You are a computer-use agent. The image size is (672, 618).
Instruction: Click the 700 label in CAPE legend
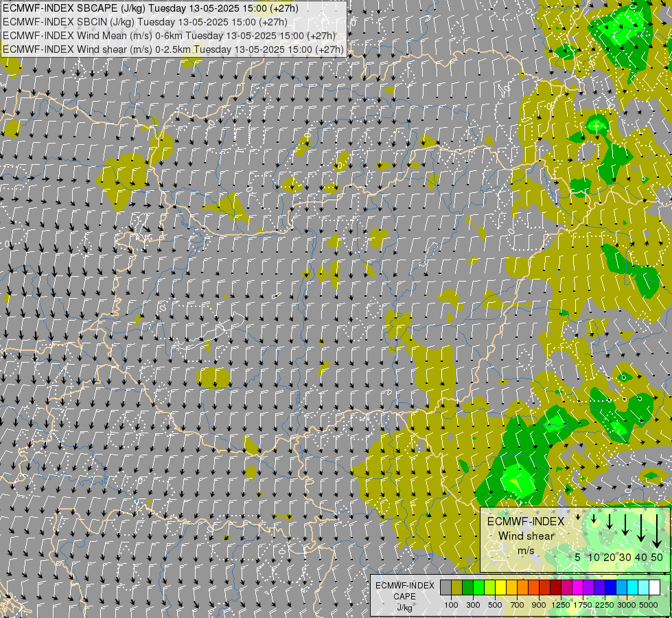pos(518,605)
